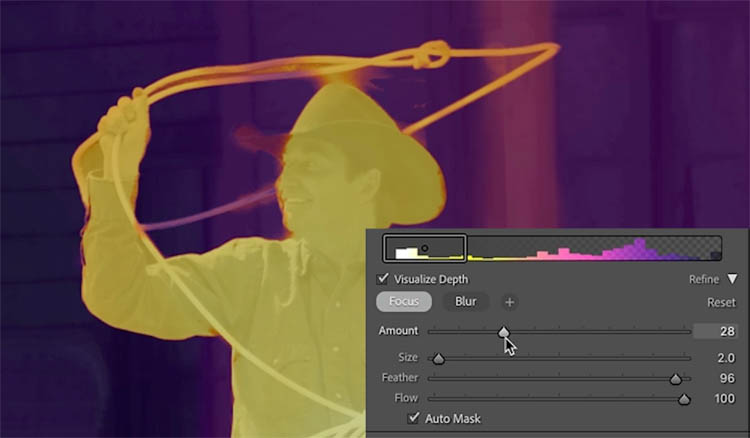
Task: Disable the Auto Mask checkbox
Action: pyautogui.click(x=413, y=418)
